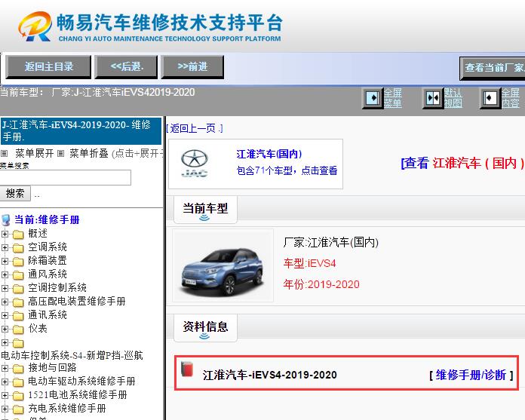525x420 pixels.
Task: Click the 1521电池系统维修手册 folder icon
Action: click(18, 395)
